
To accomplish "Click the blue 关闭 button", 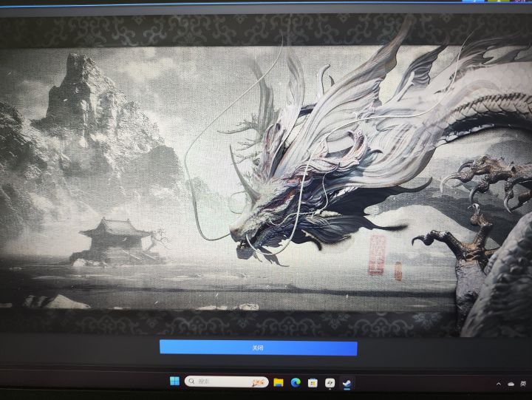I will [258, 348].
